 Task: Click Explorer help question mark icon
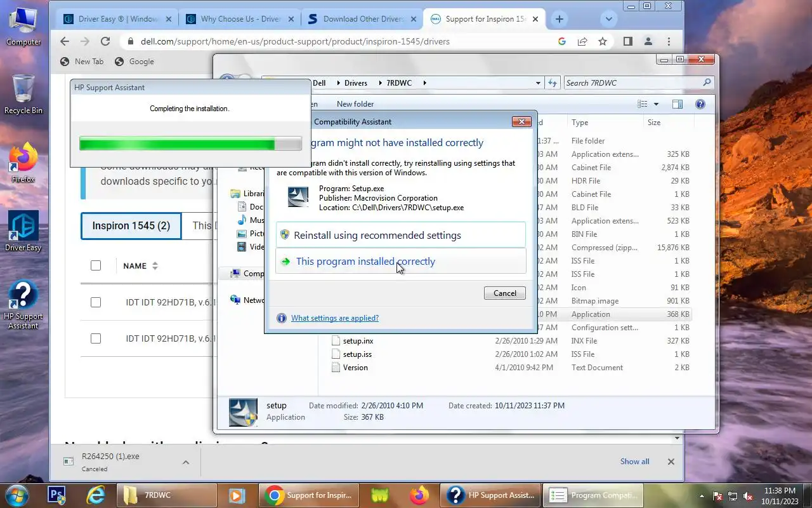click(700, 104)
